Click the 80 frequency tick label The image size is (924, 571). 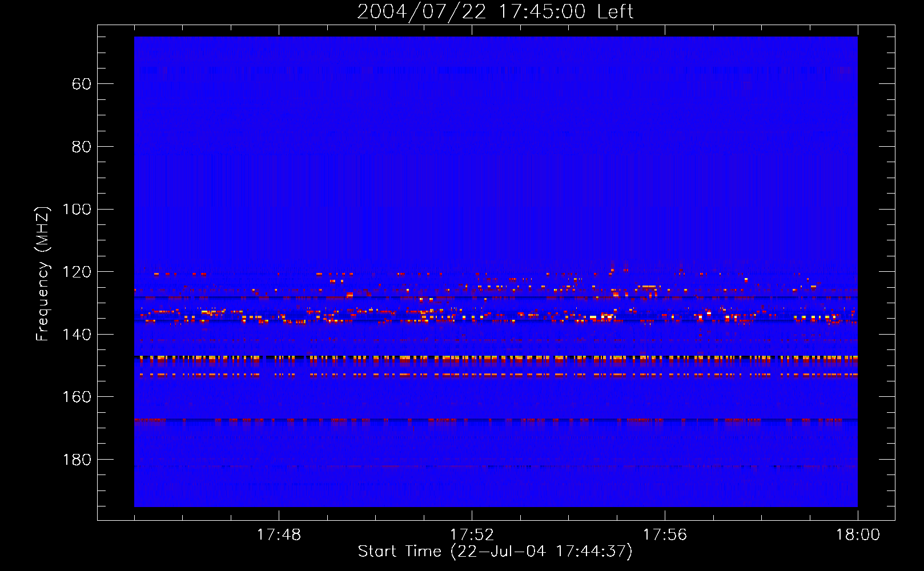[x=82, y=147]
